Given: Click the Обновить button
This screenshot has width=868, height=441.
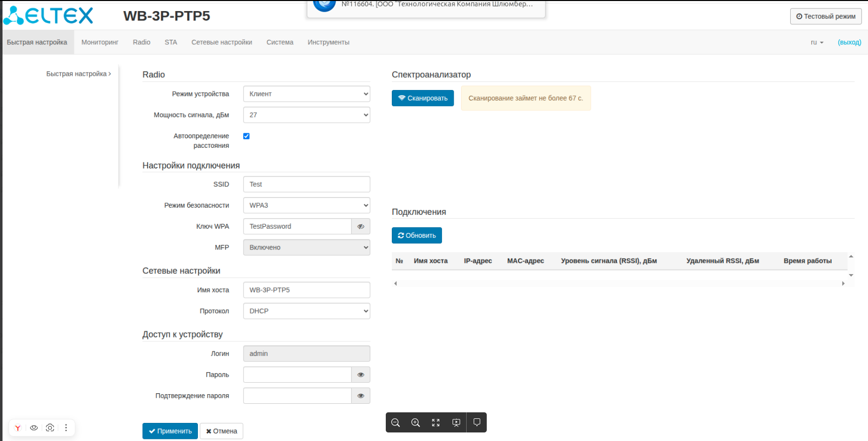Looking at the screenshot, I should [417, 235].
